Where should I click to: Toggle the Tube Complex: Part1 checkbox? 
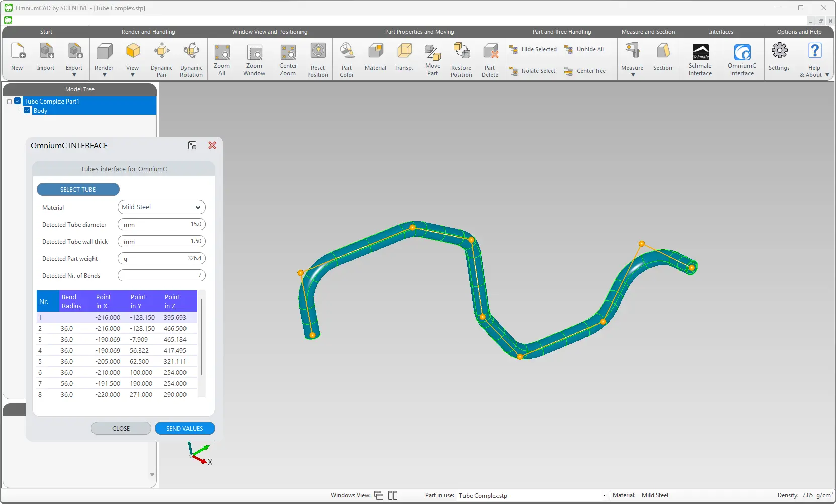(18, 101)
